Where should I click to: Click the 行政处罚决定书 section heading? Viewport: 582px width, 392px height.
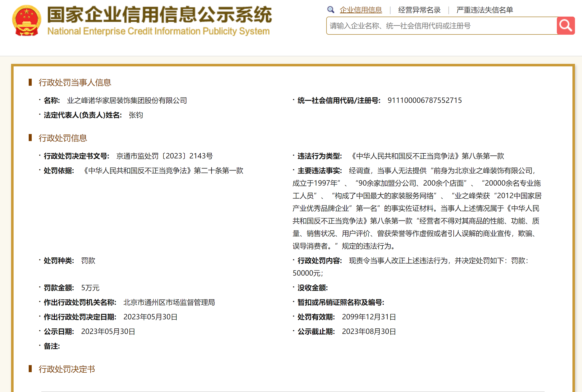click(x=67, y=369)
